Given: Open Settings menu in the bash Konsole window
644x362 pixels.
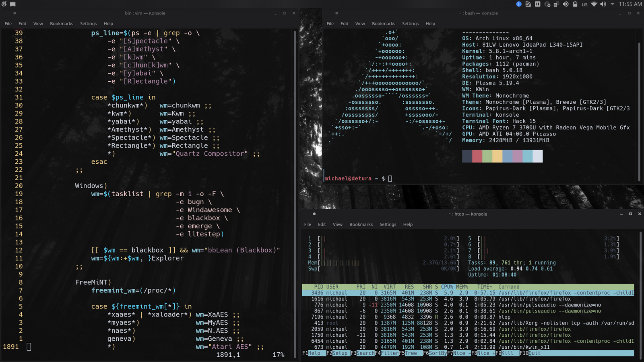Looking at the screenshot, I should point(411,24).
